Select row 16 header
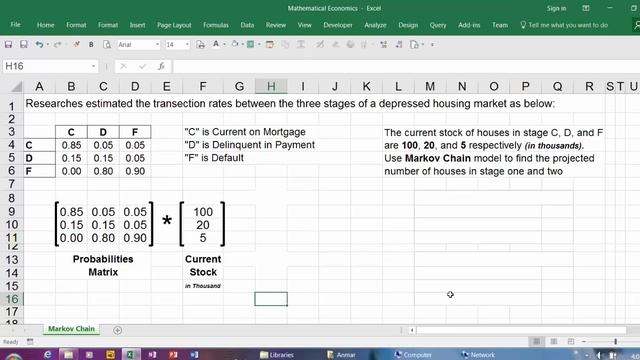The height and width of the screenshot is (360, 640). point(11,299)
